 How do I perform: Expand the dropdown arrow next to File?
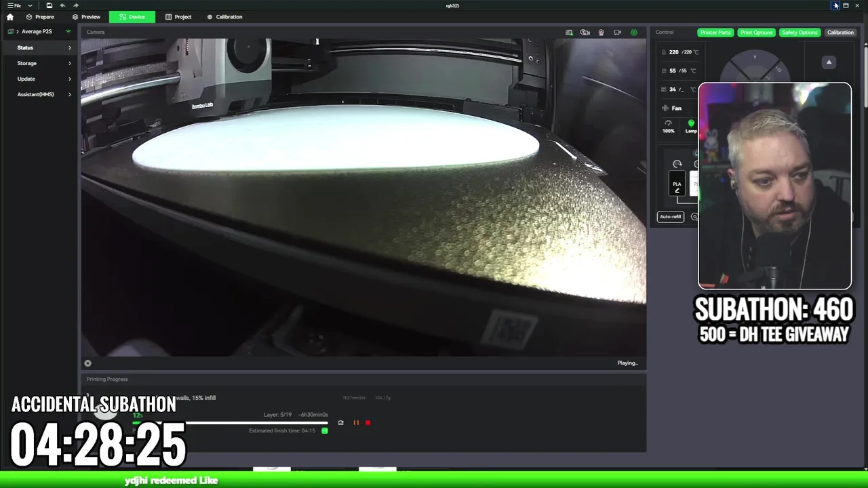30,5
